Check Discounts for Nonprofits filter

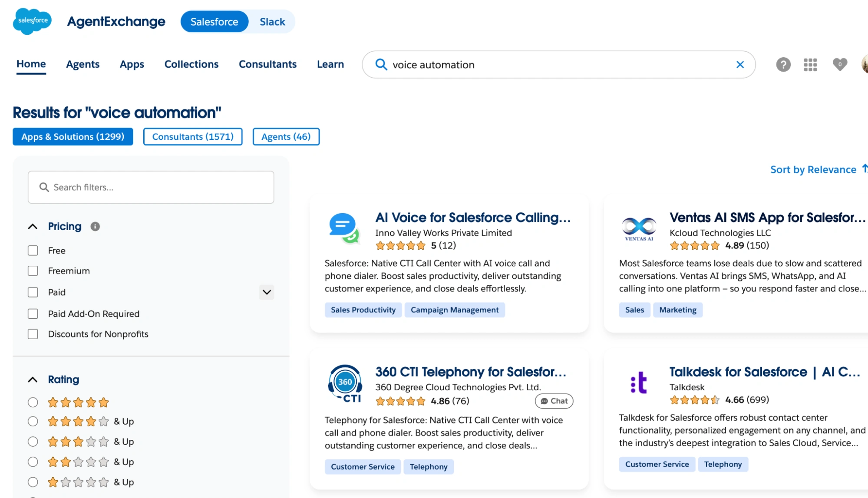33,334
